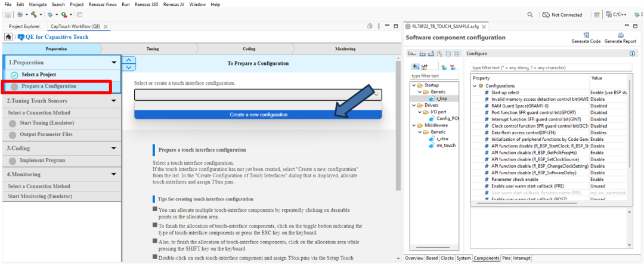This screenshot has height=265, width=644.
Task: Collapse the Startup folder in component tree
Action: [414, 85]
